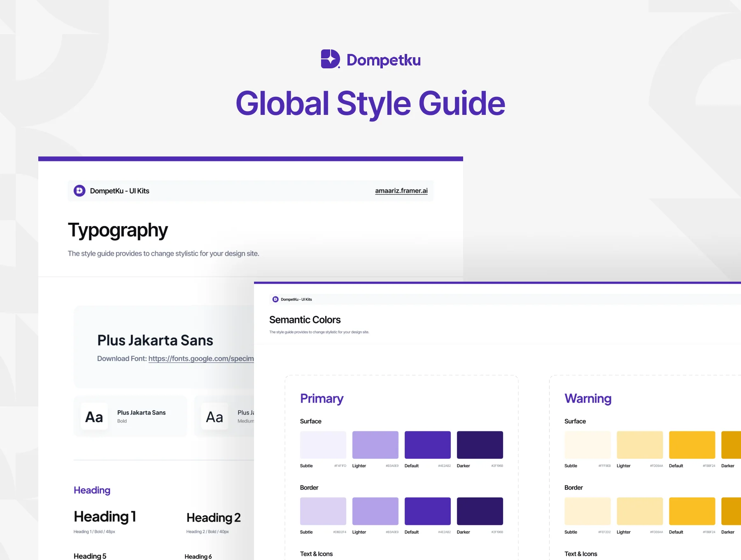Image resolution: width=741 pixels, height=560 pixels.
Task: Select the Primary Border Darker swatch
Action: 480,511
